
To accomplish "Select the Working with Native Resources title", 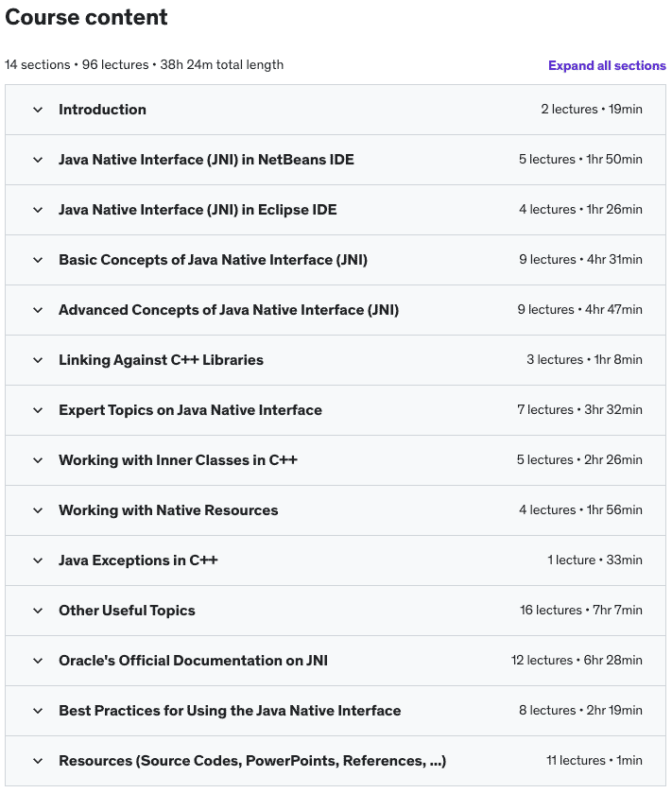I will [x=168, y=510].
